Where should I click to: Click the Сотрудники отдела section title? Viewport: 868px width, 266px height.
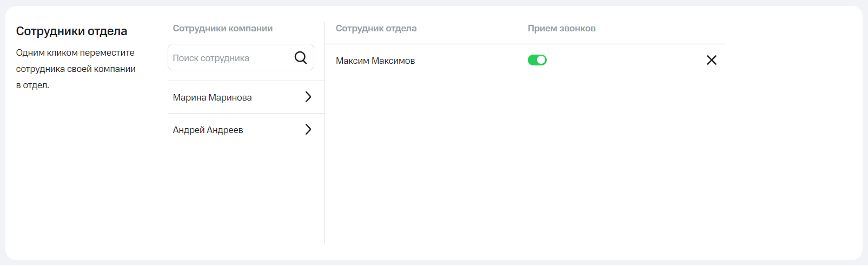71,31
